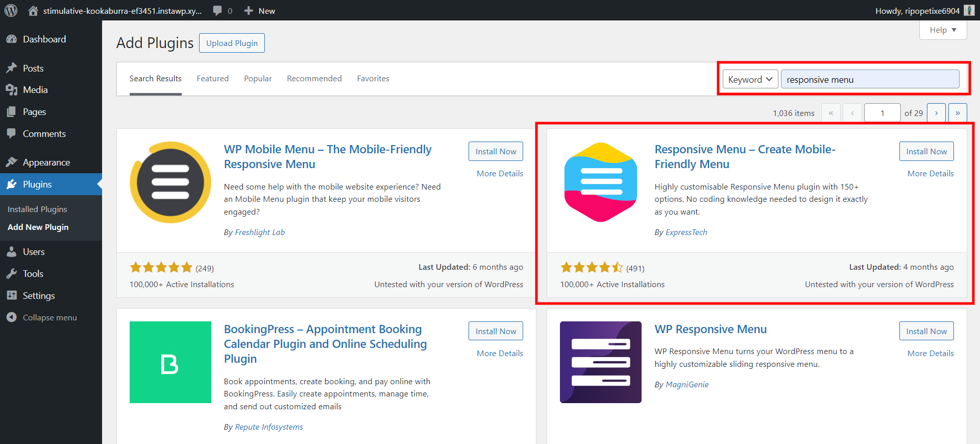
Task: Go to the first page of results
Action: click(831, 113)
